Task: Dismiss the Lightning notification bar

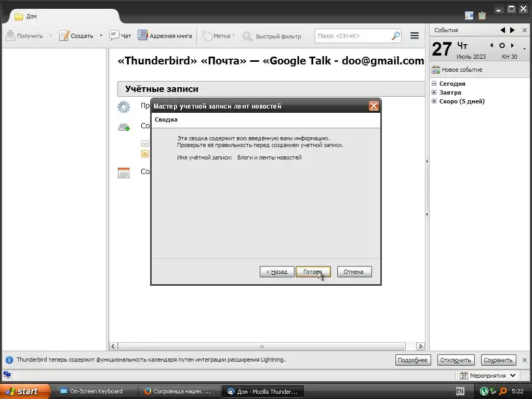Action: pos(525,360)
